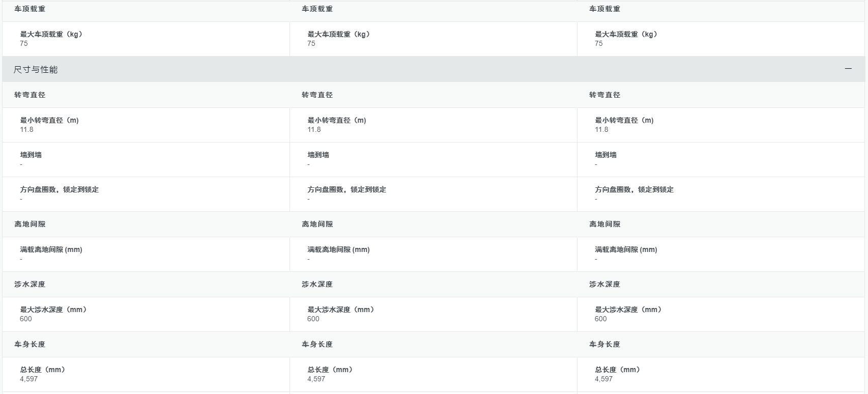Click 最大涉水深度 (mm) label in left column
This screenshot has width=868, height=394.
point(53,309)
